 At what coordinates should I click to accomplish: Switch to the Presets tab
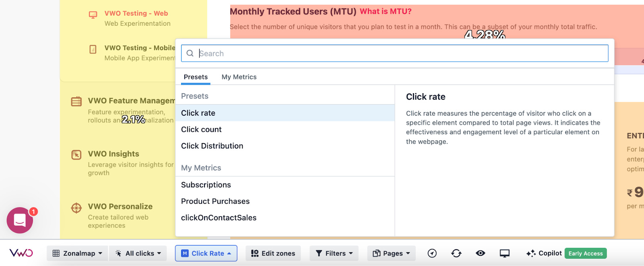(x=196, y=77)
